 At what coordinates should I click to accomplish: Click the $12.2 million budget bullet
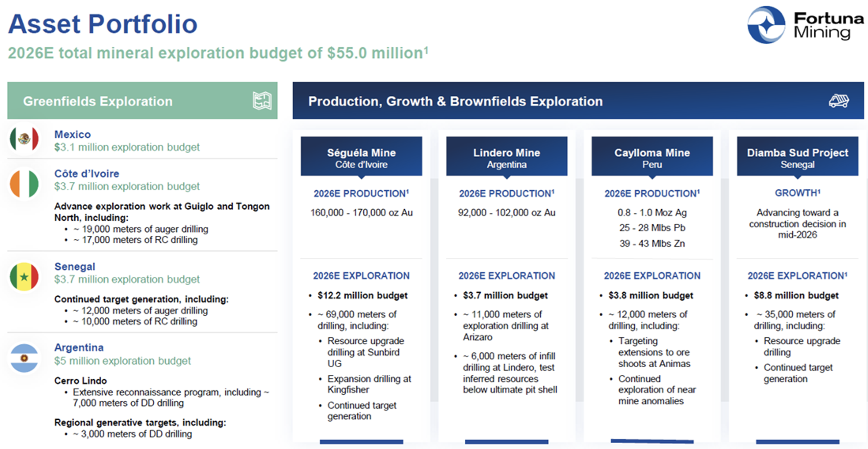tap(362, 296)
